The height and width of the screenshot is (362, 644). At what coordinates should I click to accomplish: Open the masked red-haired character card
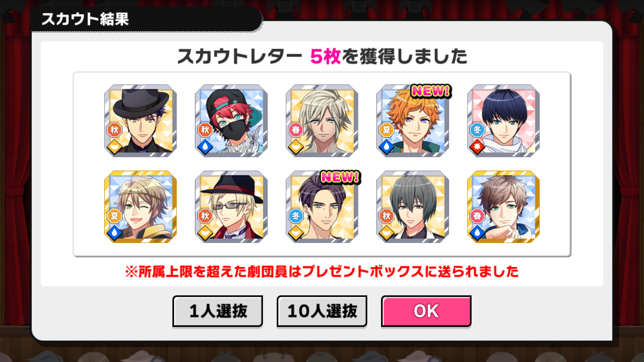coord(231,121)
